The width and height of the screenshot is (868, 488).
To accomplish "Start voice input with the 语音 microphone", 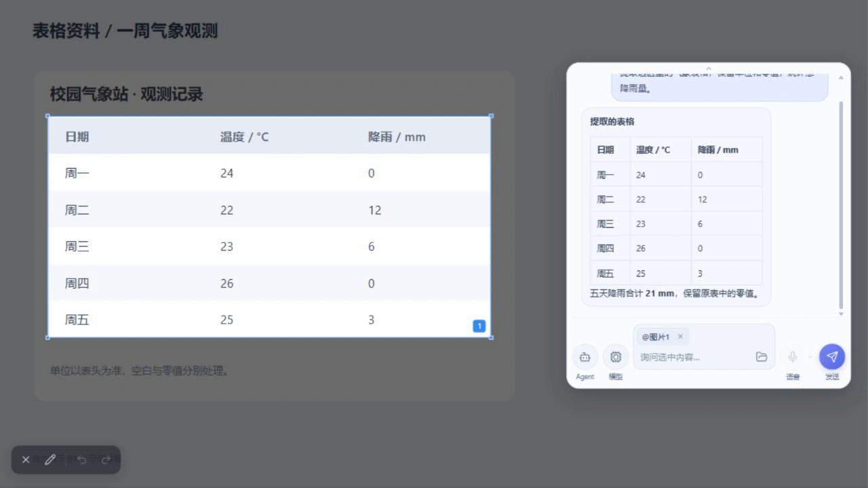I will pyautogui.click(x=792, y=357).
